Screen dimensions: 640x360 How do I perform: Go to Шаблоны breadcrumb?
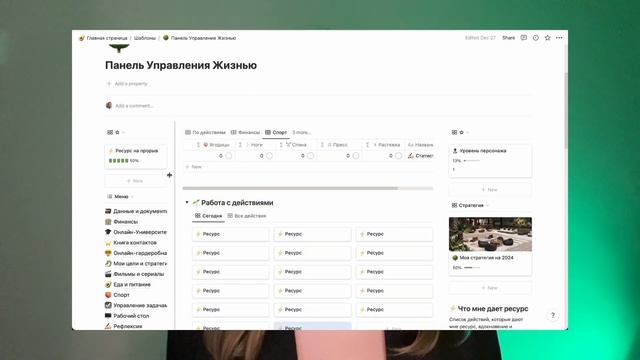(145, 38)
